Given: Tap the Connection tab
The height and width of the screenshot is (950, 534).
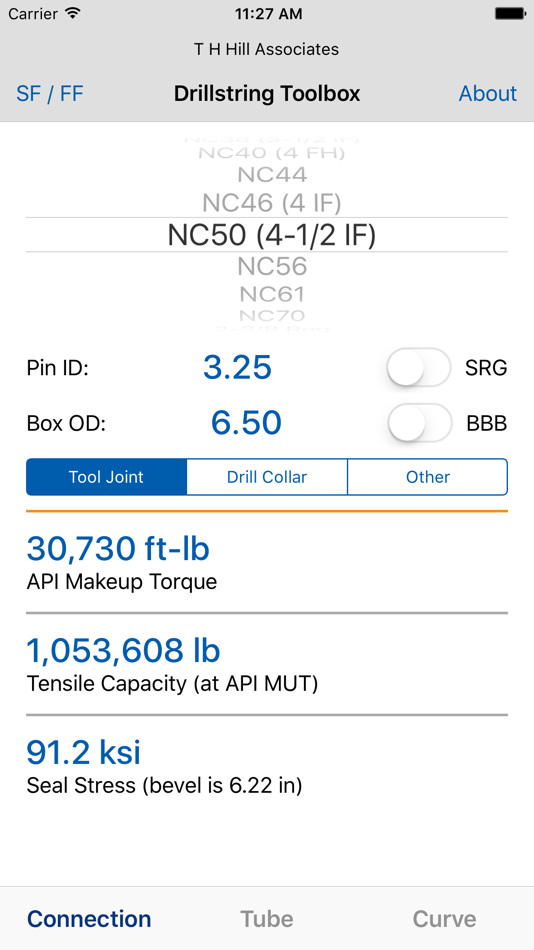Looking at the screenshot, I should tap(89, 919).
